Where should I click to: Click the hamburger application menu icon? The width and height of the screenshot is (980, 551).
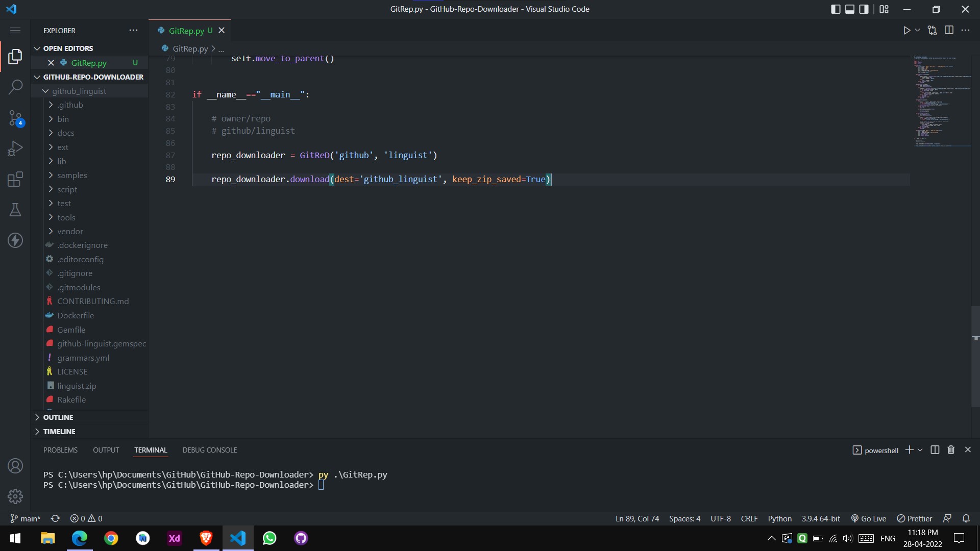coord(15,31)
